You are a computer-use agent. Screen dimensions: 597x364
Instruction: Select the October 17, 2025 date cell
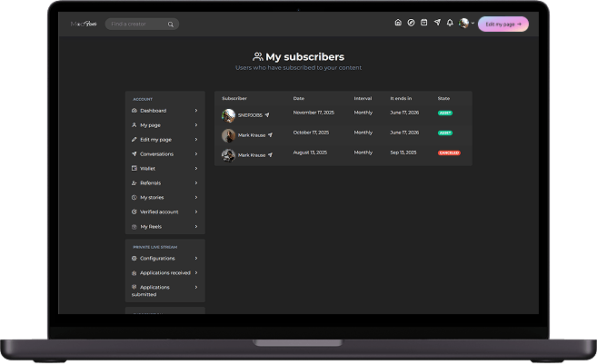tap(311, 133)
